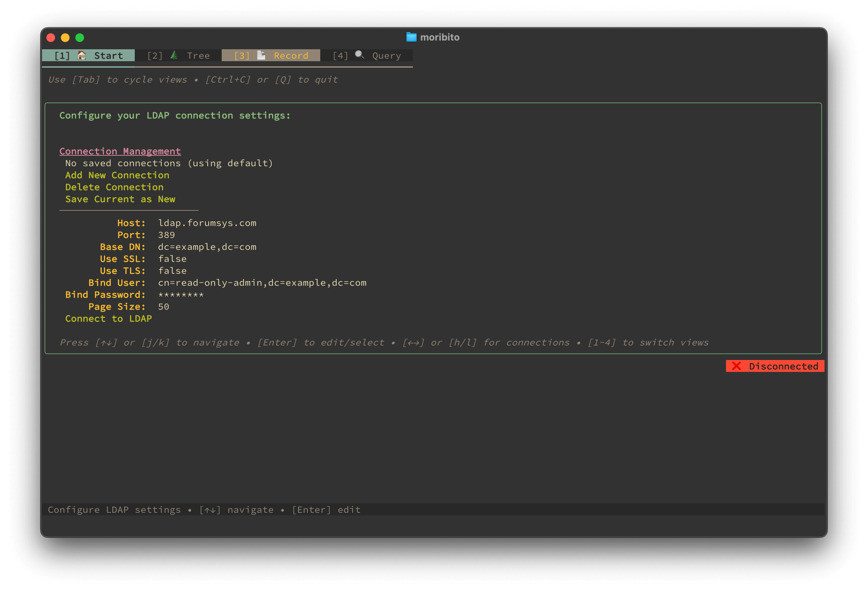Toggle the Use SSL false value
This screenshot has height=591, width=868.
(172, 259)
